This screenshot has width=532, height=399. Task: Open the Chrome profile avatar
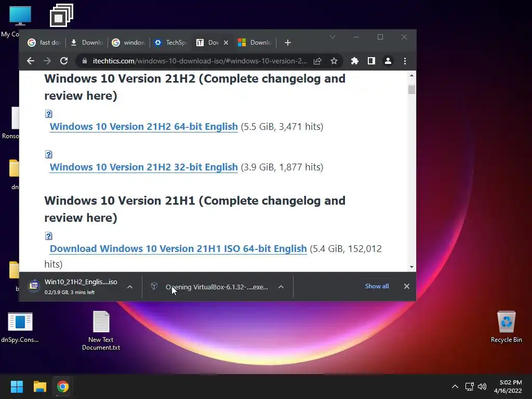click(x=388, y=61)
